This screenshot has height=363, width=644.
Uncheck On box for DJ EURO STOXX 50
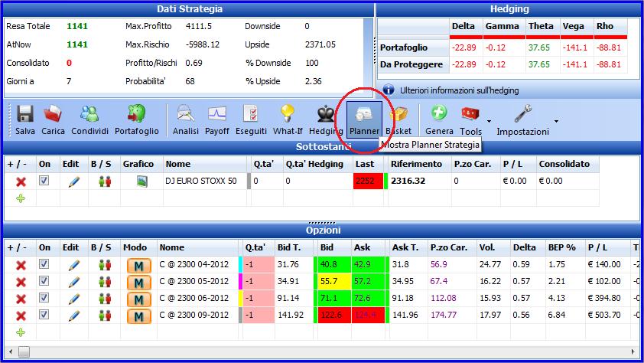pos(44,181)
